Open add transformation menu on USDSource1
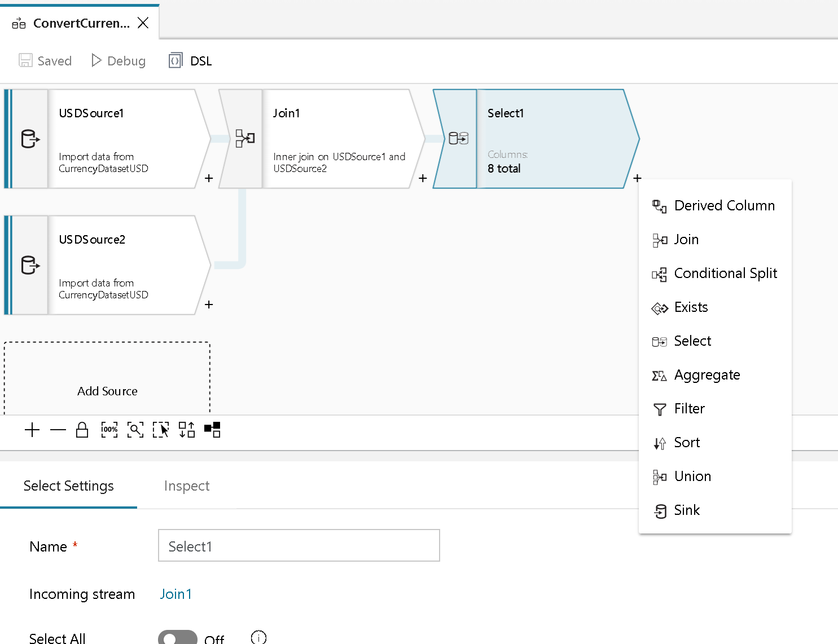The height and width of the screenshot is (644, 838). [208, 178]
